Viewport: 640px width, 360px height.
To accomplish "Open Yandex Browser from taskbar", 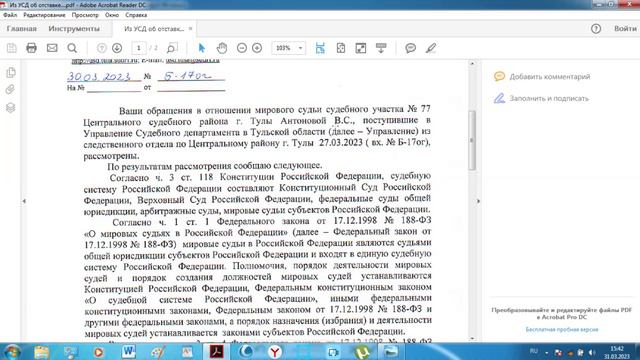I will point(275,352).
